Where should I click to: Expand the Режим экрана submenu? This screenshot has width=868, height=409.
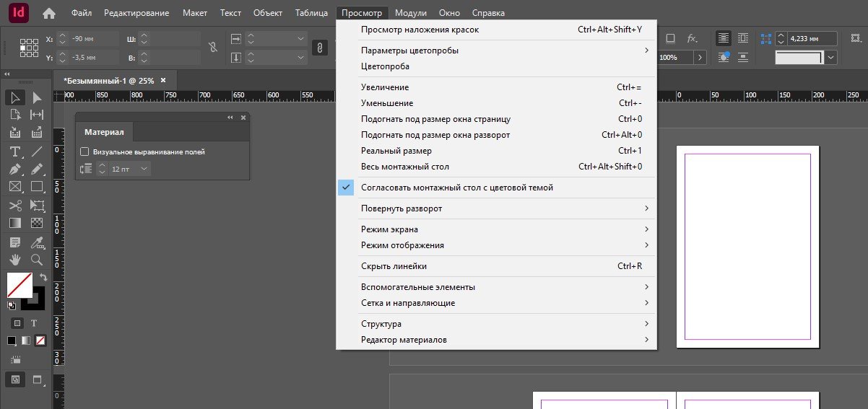pos(496,229)
